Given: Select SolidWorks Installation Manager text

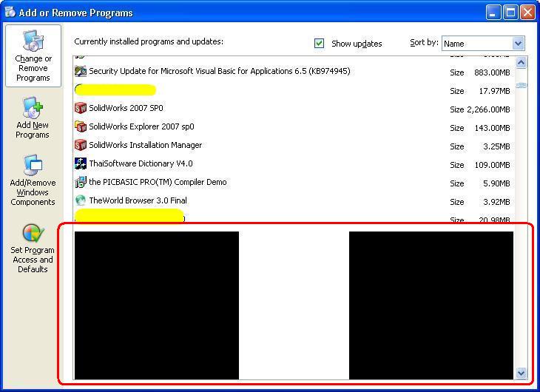Looking at the screenshot, I should pos(145,145).
